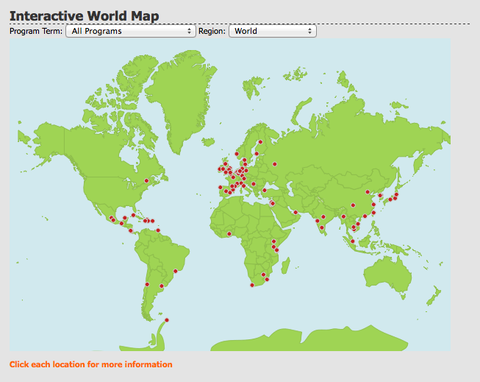Select the red marker in eastern Canada
The image size is (480, 382).
146,181
